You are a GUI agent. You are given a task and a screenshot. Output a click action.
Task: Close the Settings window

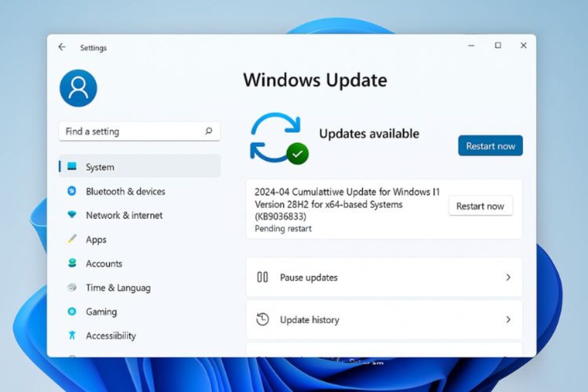click(x=524, y=45)
